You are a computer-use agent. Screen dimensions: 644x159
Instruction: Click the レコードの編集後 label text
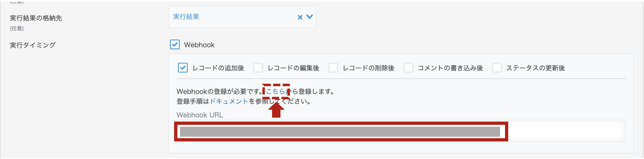click(x=294, y=68)
